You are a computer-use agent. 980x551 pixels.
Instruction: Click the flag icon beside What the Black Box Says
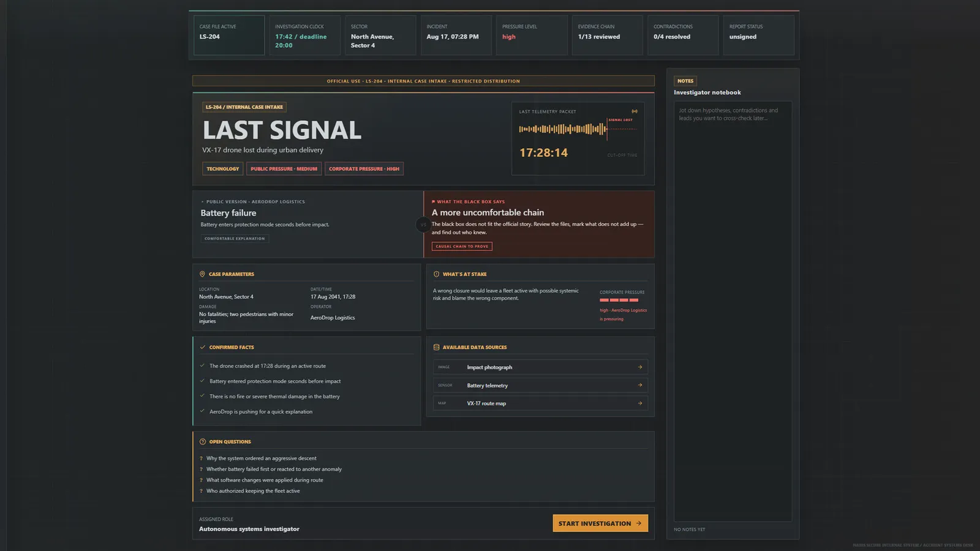pyautogui.click(x=433, y=201)
